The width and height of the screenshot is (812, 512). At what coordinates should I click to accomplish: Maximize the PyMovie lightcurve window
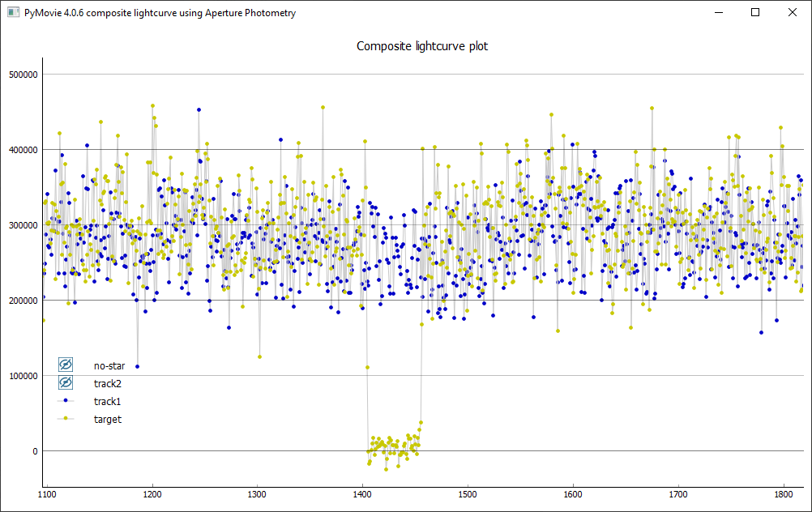(x=755, y=13)
